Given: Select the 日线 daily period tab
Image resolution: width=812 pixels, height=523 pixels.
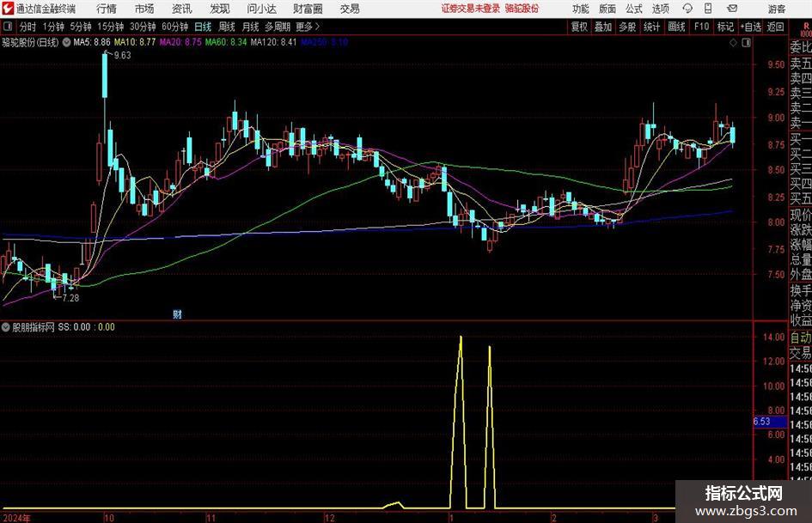Looking at the screenshot, I should (x=203, y=27).
